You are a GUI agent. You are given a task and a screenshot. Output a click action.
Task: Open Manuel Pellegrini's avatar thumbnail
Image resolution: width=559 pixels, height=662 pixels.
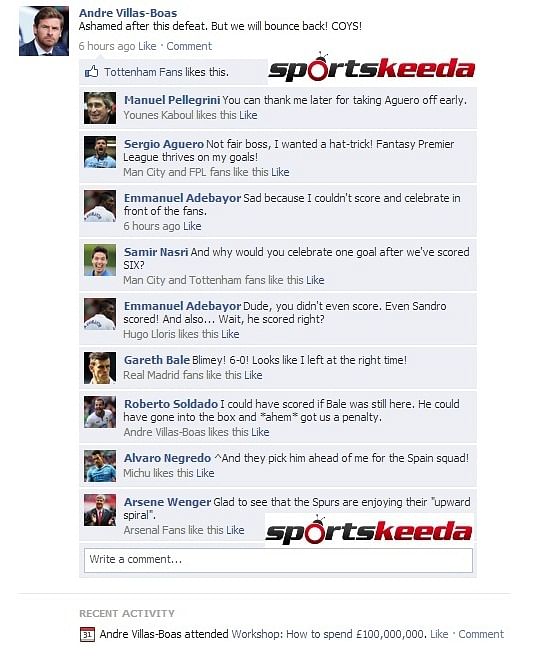(x=100, y=108)
